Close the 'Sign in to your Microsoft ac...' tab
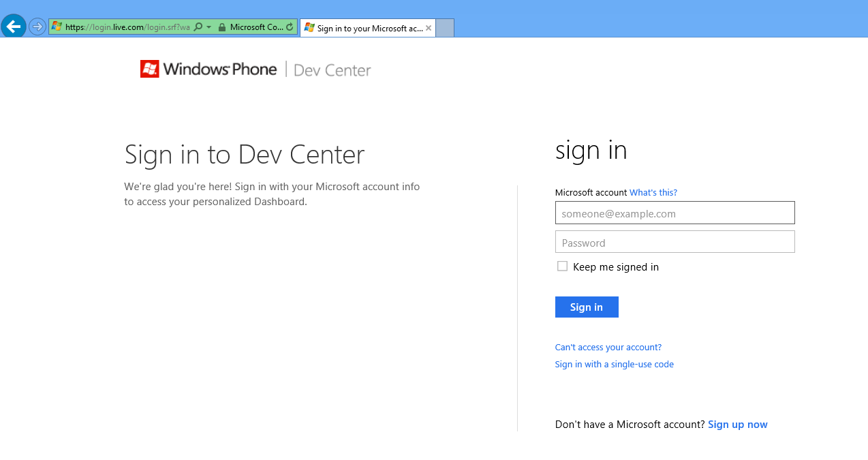The image size is (868, 460). 429,28
